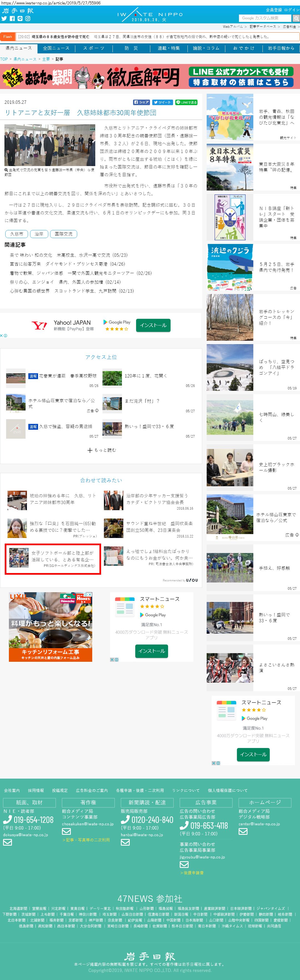This screenshot has height=980, width=300.
Task: Open 浜辺のクジラ book thumbnail
Action: click(230, 267)
